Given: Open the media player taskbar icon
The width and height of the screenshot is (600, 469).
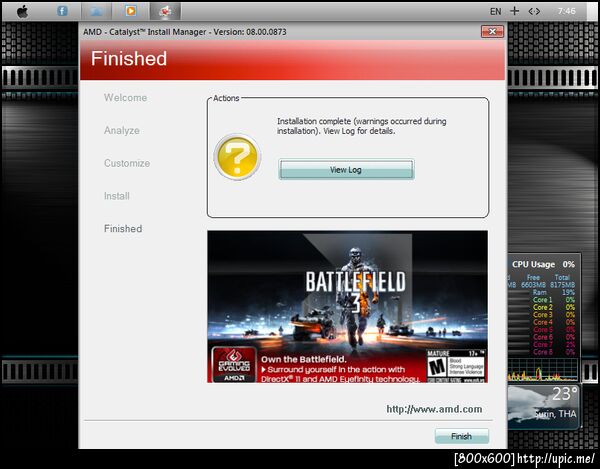Looking at the screenshot, I should click(130, 11).
